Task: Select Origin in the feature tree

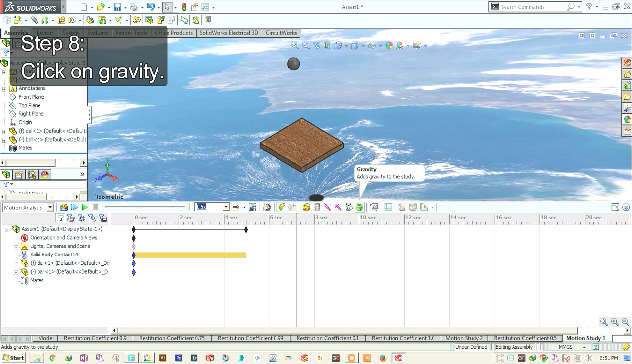Action: [25, 122]
